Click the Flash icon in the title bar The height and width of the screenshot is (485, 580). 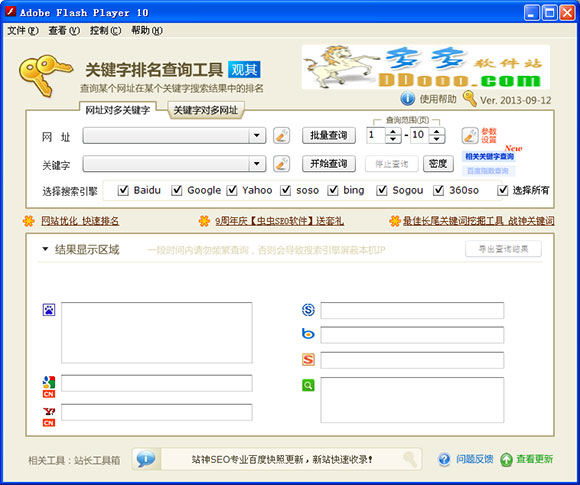10,12
